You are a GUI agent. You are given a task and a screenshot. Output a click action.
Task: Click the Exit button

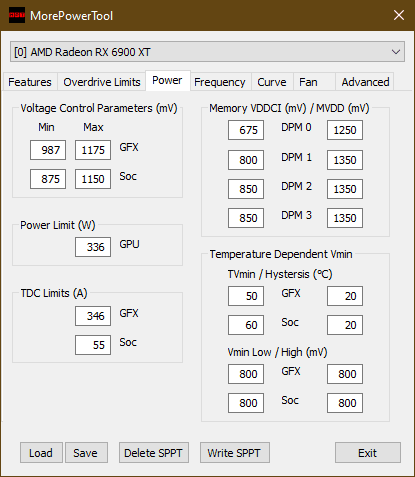click(368, 453)
